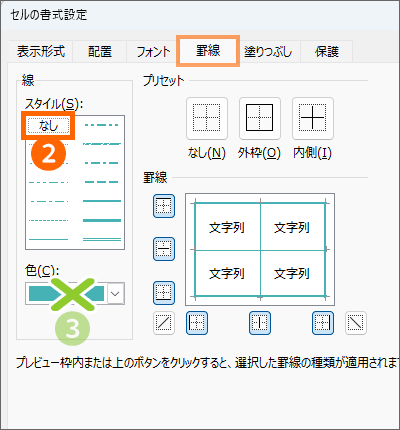Choose the thin solid line style
400x430 pixels.
(49, 239)
